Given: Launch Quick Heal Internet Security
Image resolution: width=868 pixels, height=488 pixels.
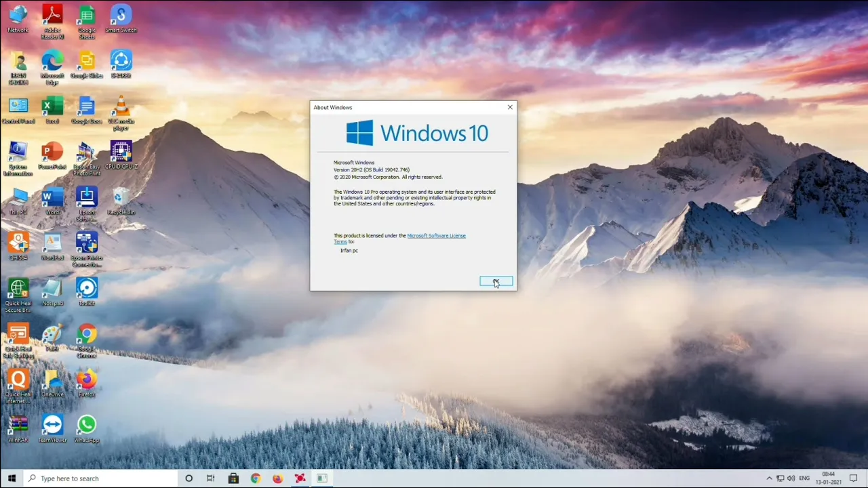Looking at the screenshot, I should (18, 386).
